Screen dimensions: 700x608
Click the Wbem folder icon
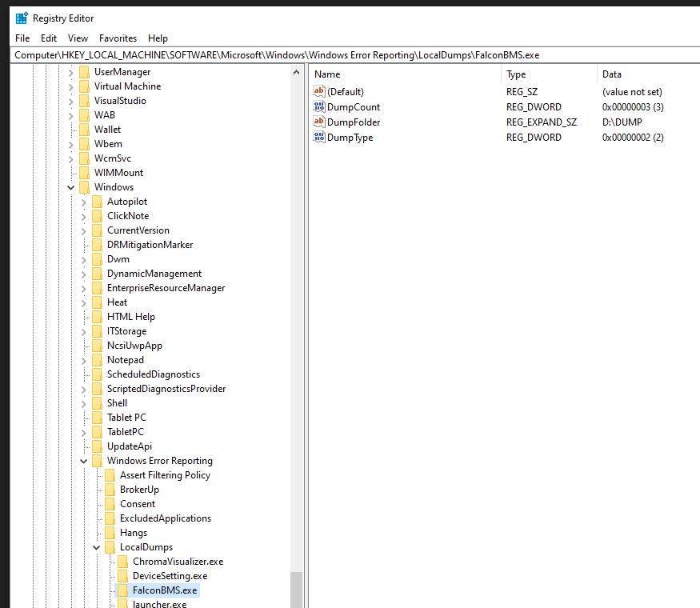coord(84,144)
